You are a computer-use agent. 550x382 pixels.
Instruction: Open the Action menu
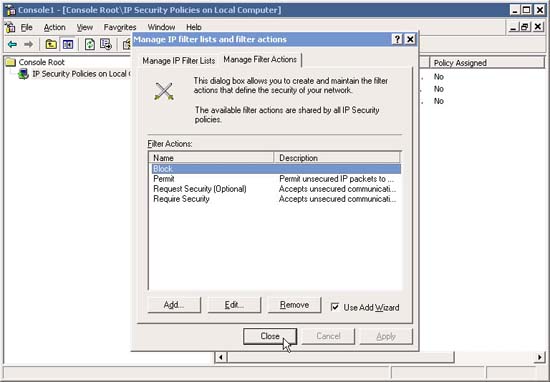tap(54, 27)
